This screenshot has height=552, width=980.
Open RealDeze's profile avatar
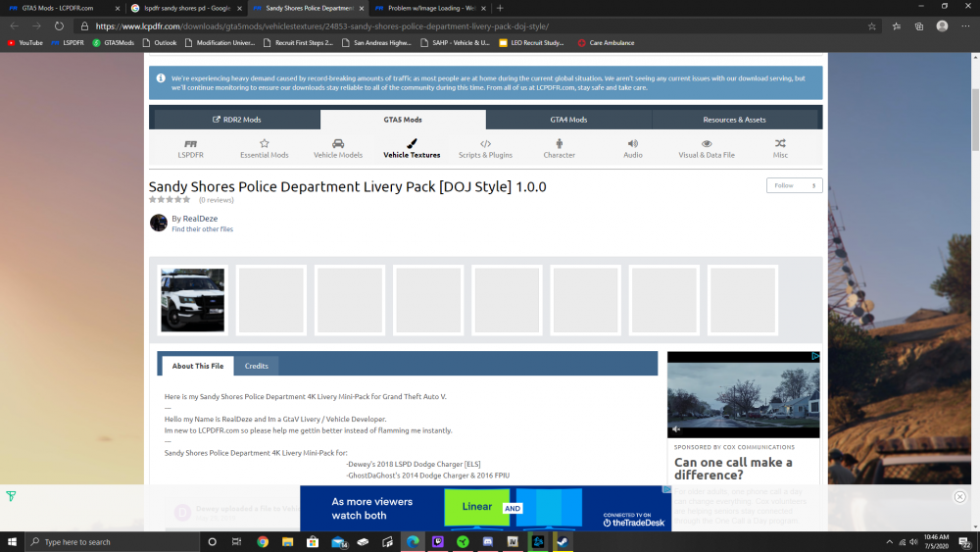pyautogui.click(x=159, y=223)
